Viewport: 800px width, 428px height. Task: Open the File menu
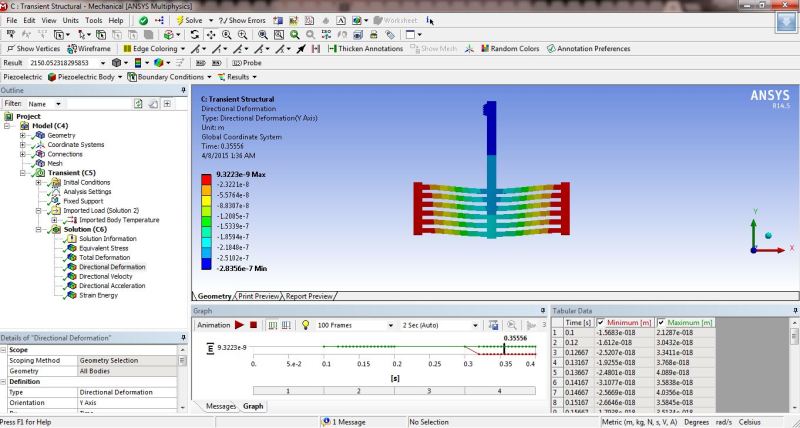[x=12, y=20]
